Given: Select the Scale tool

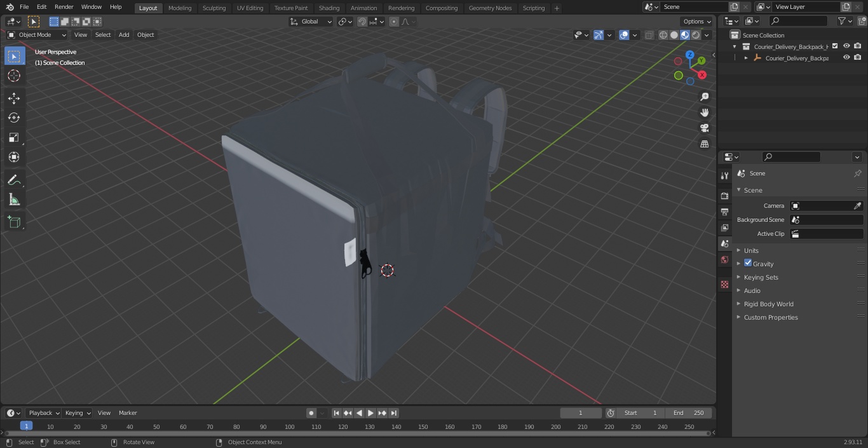Looking at the screenshot, I should [x=14, y=137].
